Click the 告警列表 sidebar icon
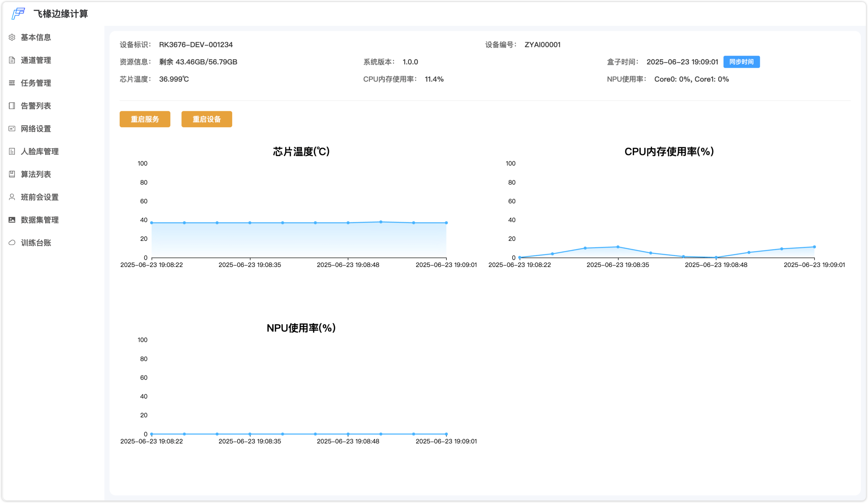This screenshot has height=503, width=868. [12, 106]
